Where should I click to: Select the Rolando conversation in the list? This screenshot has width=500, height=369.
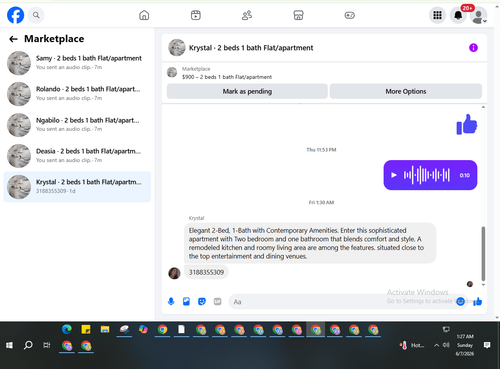click(77, 94)
